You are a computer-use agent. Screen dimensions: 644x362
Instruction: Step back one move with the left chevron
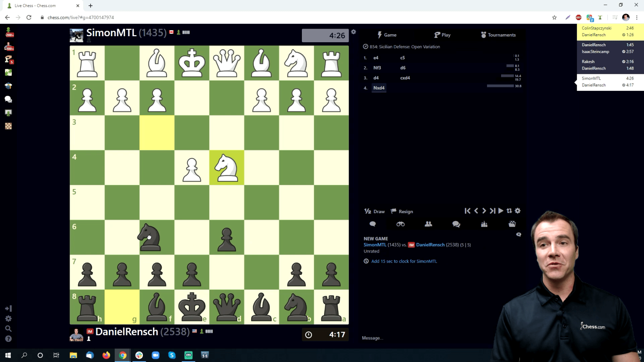click(476, 211)
